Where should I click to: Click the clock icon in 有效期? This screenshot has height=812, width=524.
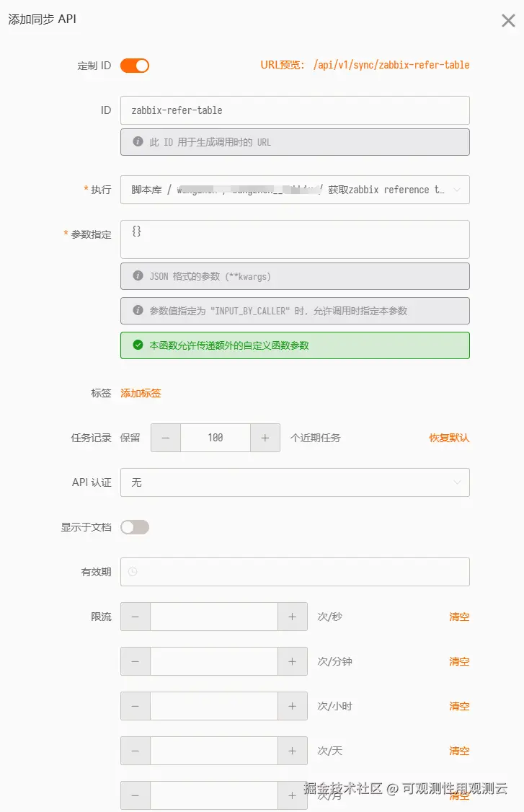[x=133, y=572]
